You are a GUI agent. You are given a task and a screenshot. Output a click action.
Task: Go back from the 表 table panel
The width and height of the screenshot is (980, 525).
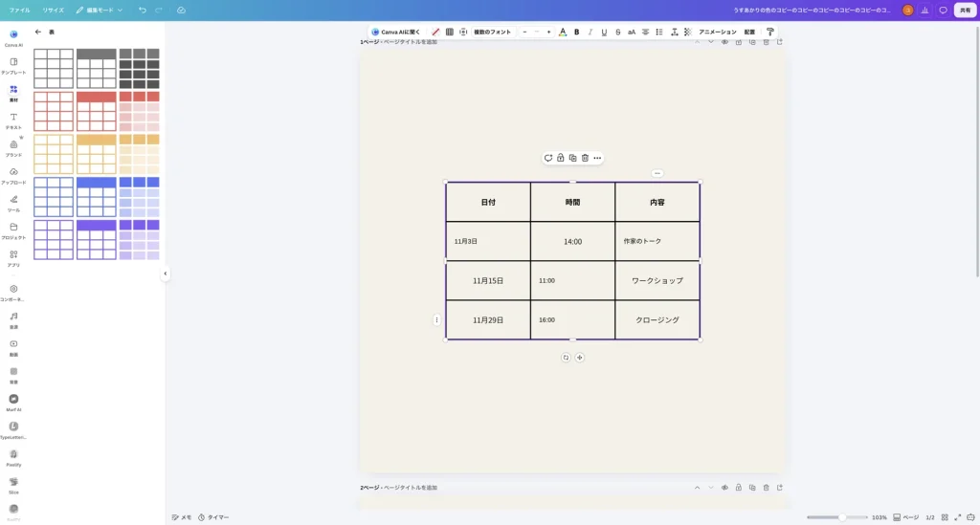pos(38,32)
